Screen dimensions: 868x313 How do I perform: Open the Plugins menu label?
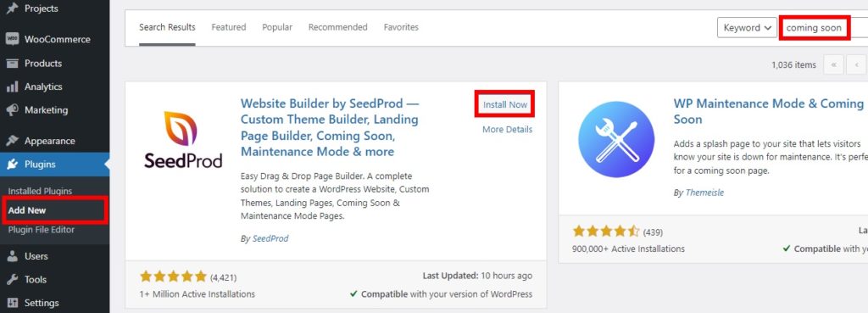click(40, 165)
